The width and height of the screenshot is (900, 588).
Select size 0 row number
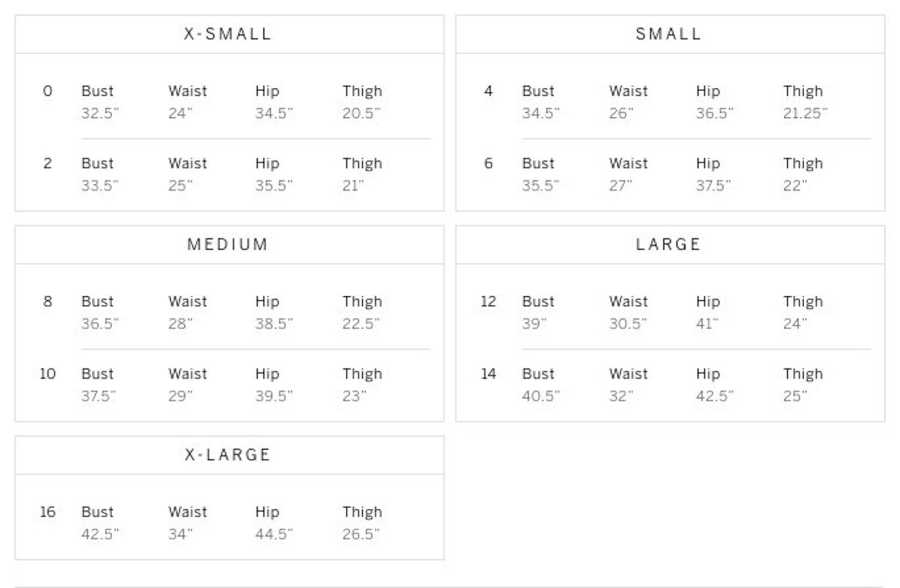48,91
